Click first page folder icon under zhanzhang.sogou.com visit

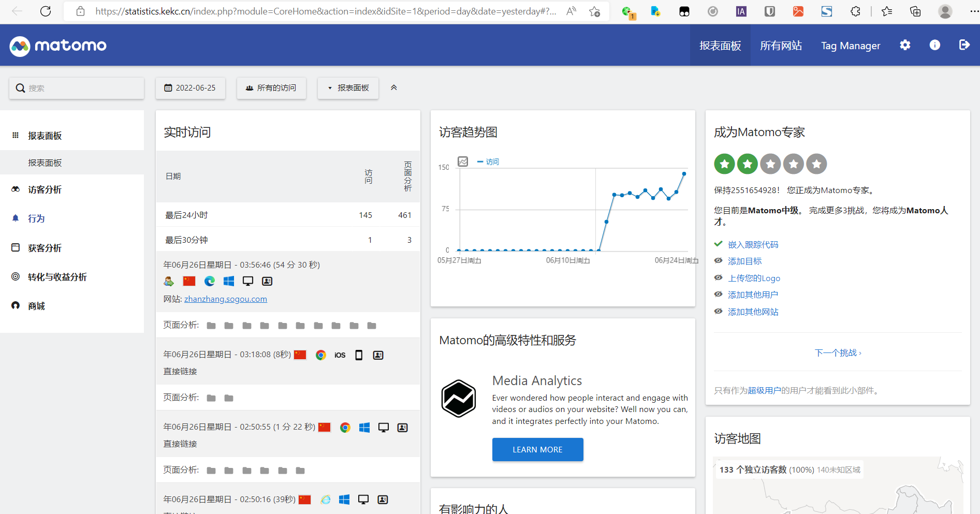[x=211, y=326]
